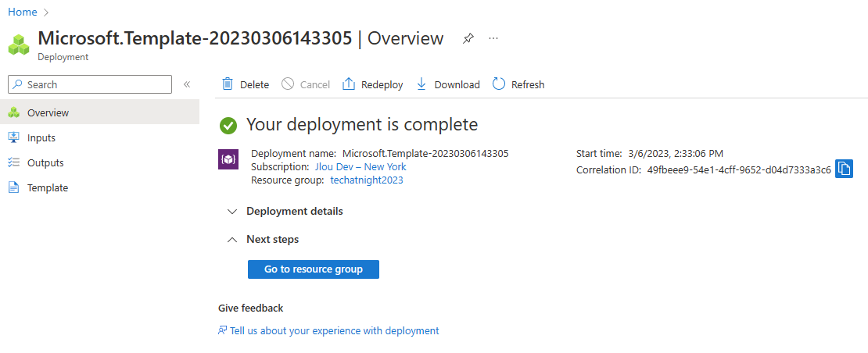Open the Inputs menu item
Viewport: 868px width, 353px height.
pos(99,137)
